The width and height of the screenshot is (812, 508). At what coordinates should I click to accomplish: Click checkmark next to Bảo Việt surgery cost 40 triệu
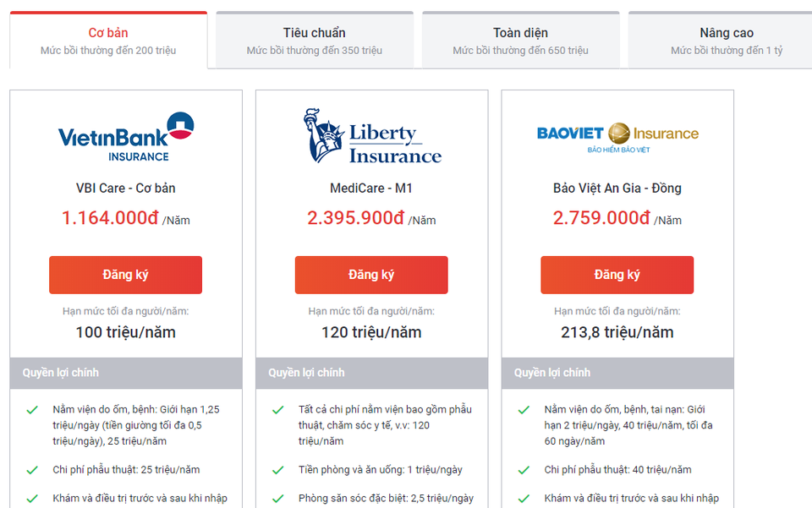(x=524, y=470)
